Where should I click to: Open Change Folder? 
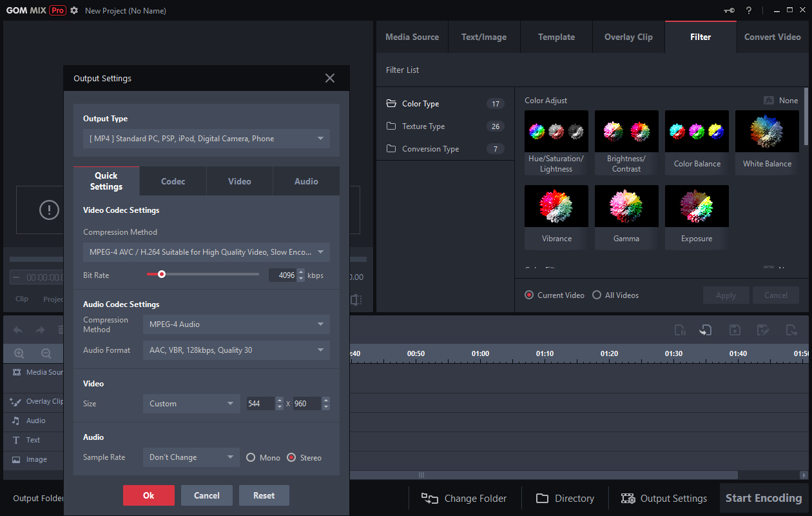click(464, 498)
